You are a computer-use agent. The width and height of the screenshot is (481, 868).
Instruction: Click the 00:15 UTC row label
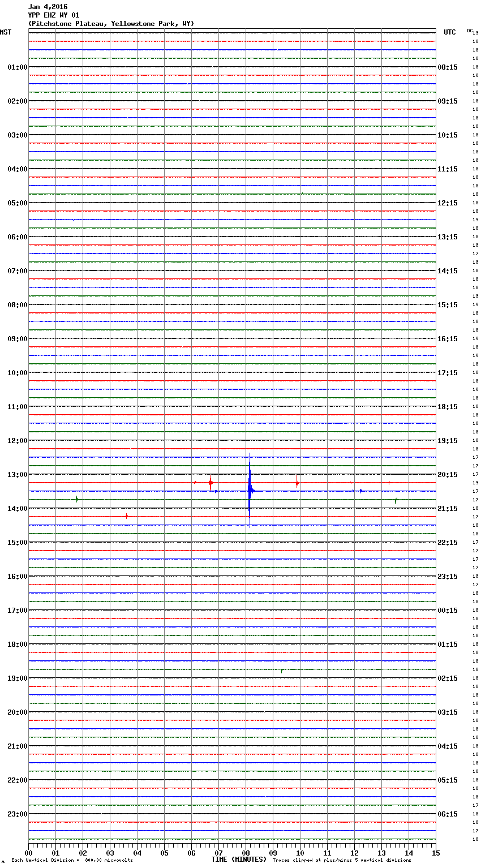coord(448,611)
